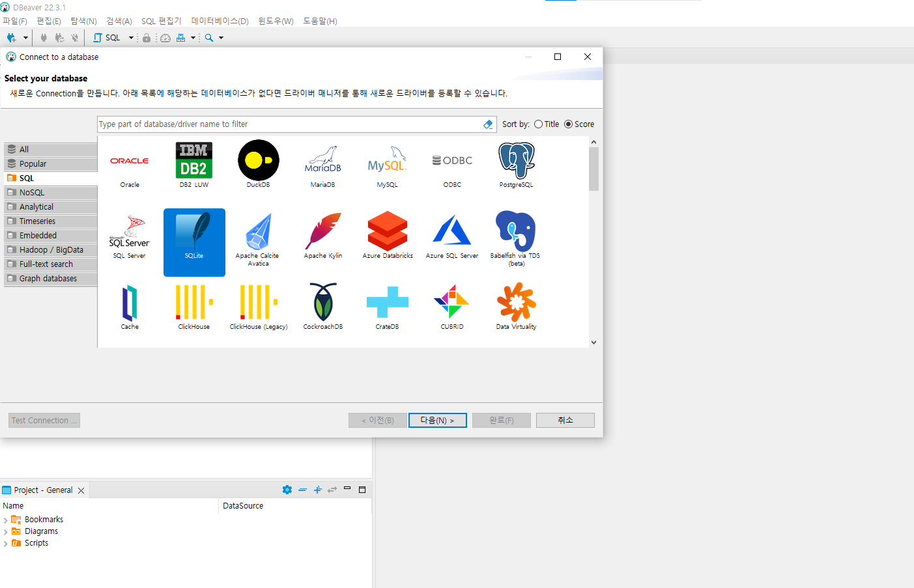Screen dimensions: 914x588
Task: Switch to Embedded database category
Action: pyautogui.click(x=51, y=236)
